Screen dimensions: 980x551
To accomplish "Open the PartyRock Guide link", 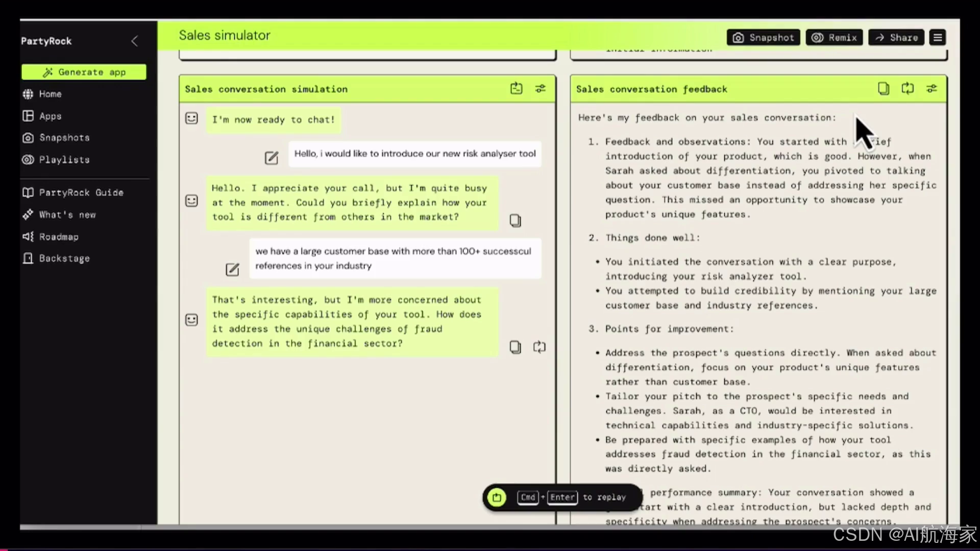I will pos(81,193).
